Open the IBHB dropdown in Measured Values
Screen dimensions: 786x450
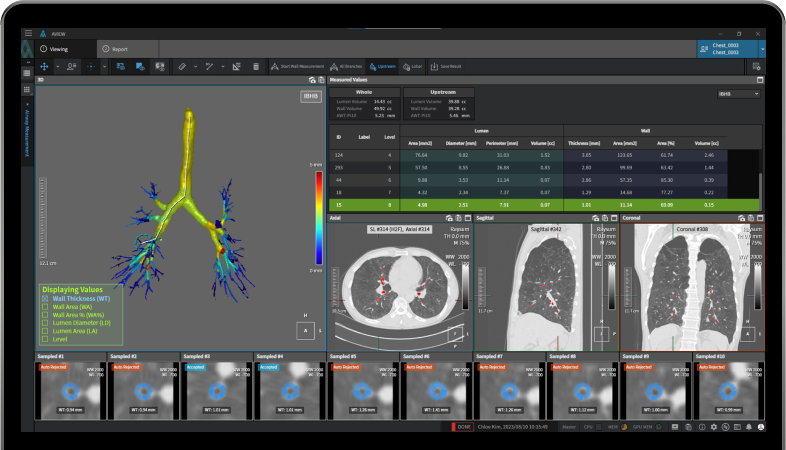point(738,94)
